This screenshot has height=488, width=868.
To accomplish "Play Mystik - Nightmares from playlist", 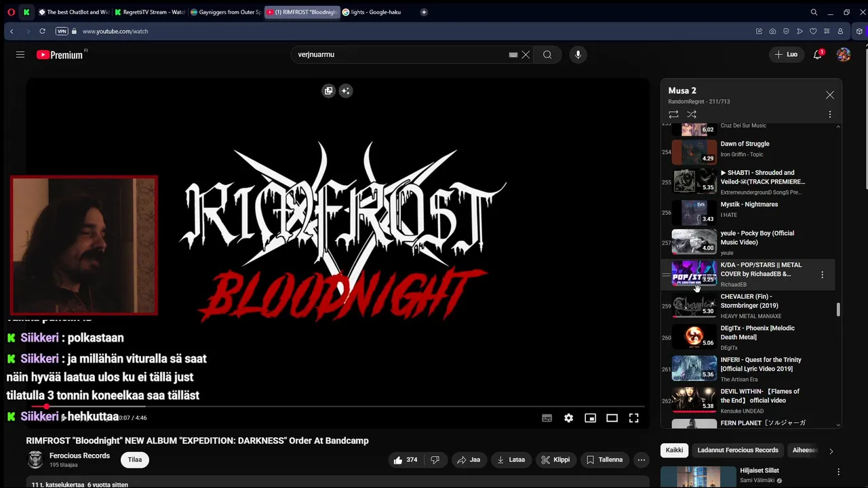I will pyautogui.click(x=748, y=212).
